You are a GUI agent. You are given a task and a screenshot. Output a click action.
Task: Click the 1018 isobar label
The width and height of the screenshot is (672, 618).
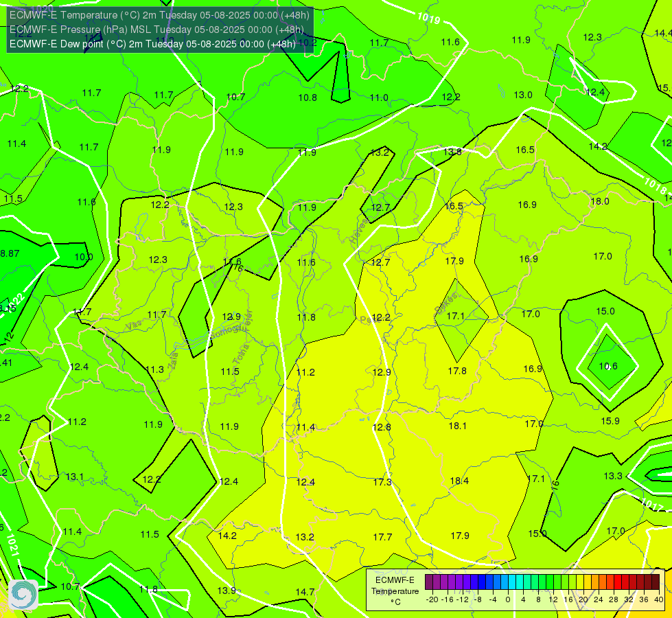656,185
